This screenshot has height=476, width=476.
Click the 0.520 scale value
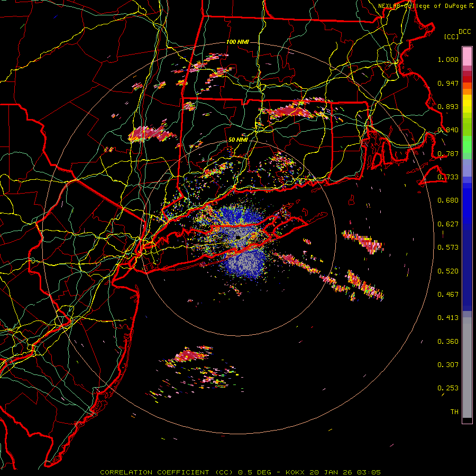coord(448,271)
